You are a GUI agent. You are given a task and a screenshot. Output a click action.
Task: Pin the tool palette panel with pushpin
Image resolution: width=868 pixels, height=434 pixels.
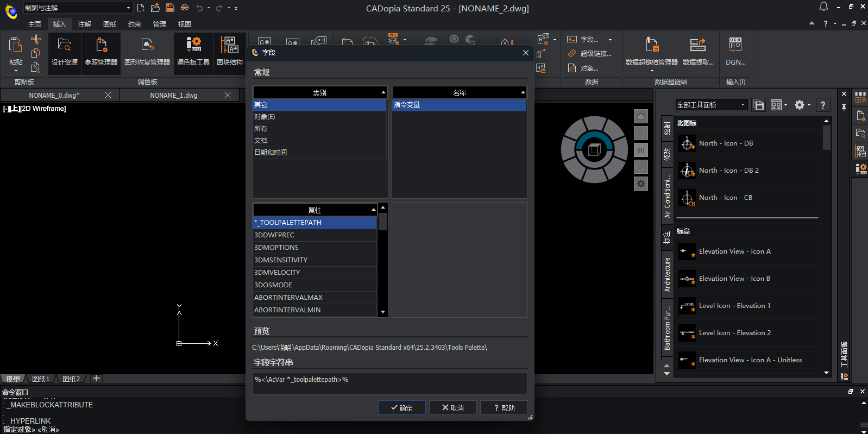tap(844, 107)
